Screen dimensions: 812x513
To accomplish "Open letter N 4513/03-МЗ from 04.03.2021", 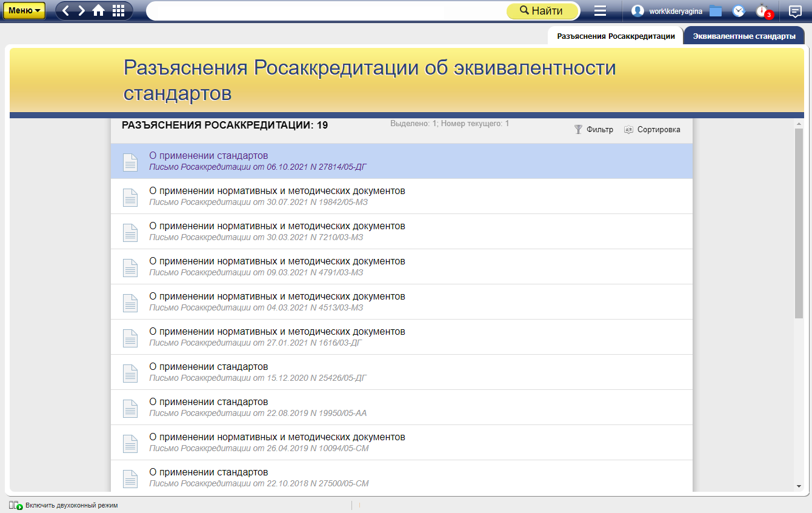I will tap(401, 302).
